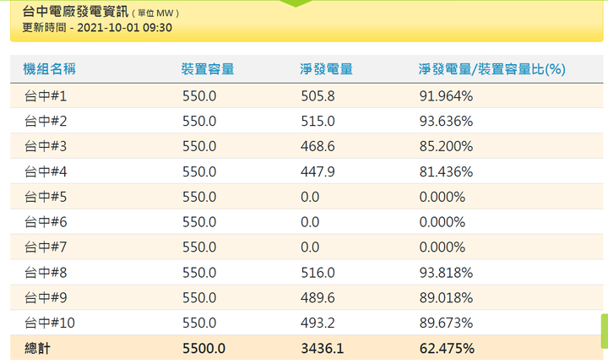Click net generation value 505.8

click(318, 96)
